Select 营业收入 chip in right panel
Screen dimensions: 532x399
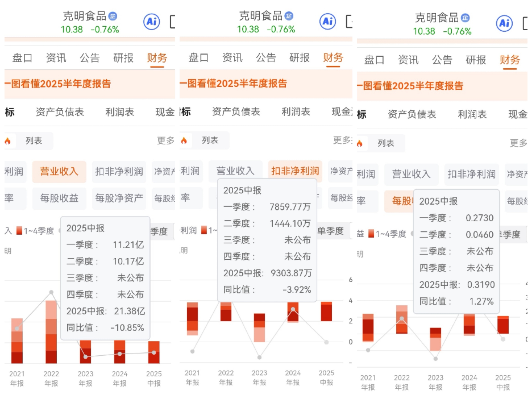(x=411, y=174)
